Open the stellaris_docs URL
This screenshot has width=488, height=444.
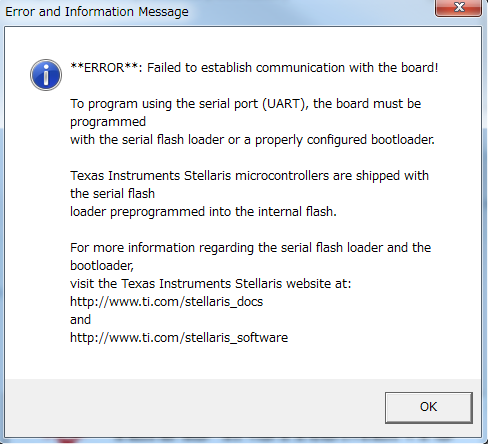click(166, 302)
